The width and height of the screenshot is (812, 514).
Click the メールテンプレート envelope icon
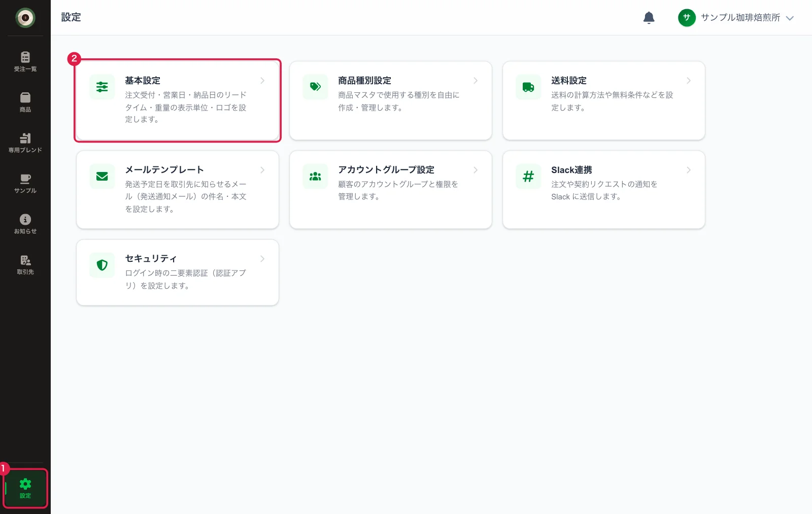click(102, 176)
